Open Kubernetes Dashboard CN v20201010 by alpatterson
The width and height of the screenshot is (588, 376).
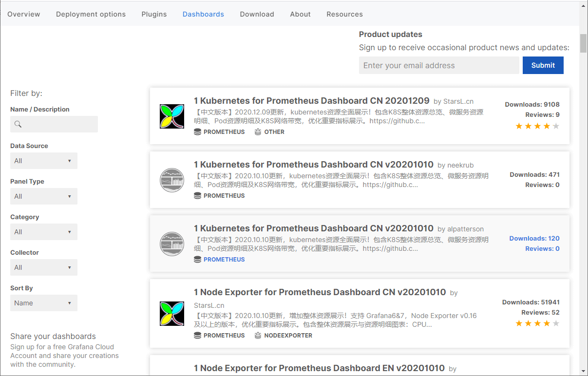pyautogui.click(x=314, y=228)
